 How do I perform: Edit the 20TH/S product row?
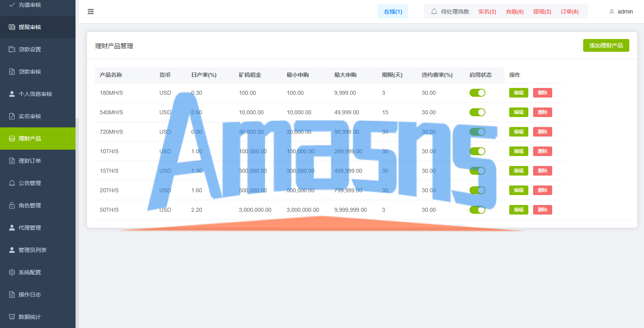(x=519, y=190)
